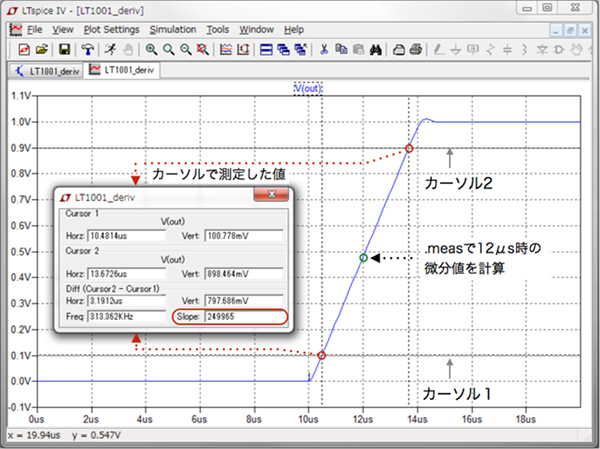Click the Slope value field in Diff
The height and width of the screenshot is (449, 600).
point(245,316)
